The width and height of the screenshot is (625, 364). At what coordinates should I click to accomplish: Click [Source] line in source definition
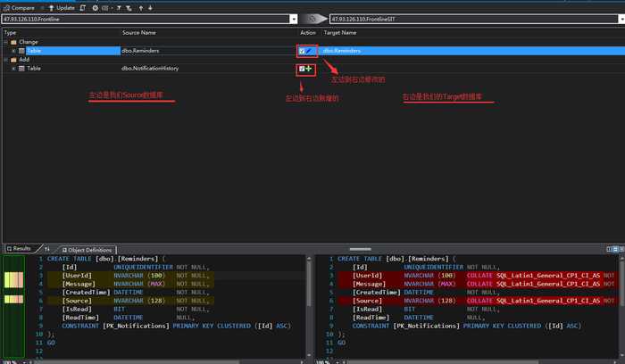coord(130,301)
